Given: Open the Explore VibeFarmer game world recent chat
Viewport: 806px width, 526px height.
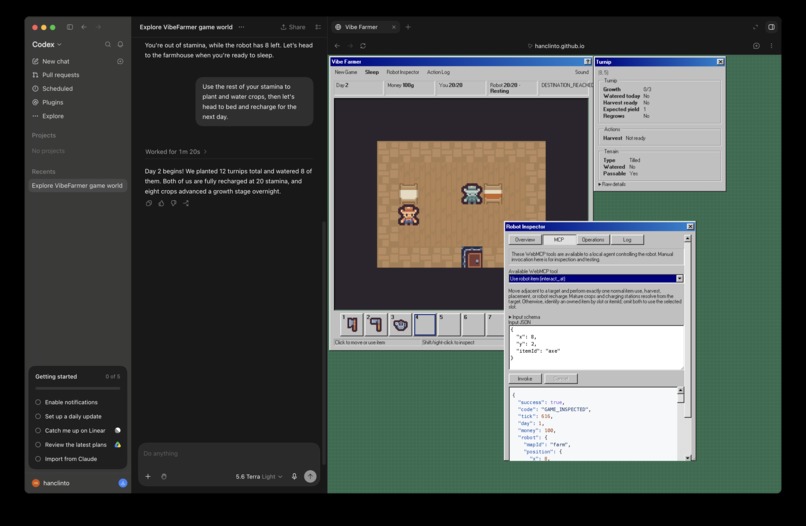Looking at the screenshot, I should pyautogui.click(x=77, y=186).
